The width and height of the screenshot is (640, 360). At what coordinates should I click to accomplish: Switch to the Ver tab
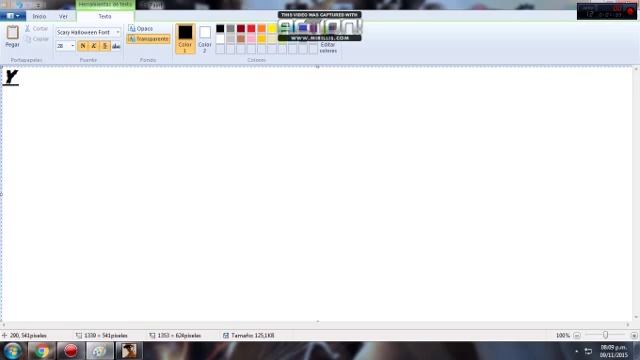tap(63, 16)
